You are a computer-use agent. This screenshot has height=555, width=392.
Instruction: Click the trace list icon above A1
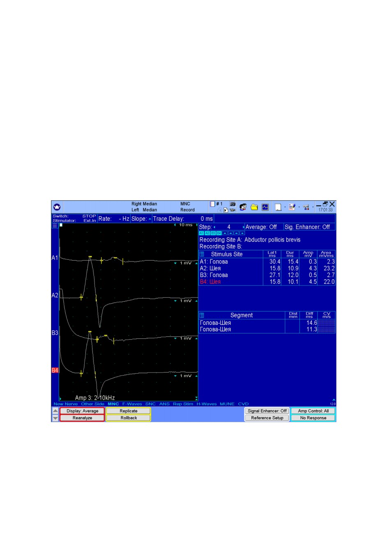tap(55, 226)
